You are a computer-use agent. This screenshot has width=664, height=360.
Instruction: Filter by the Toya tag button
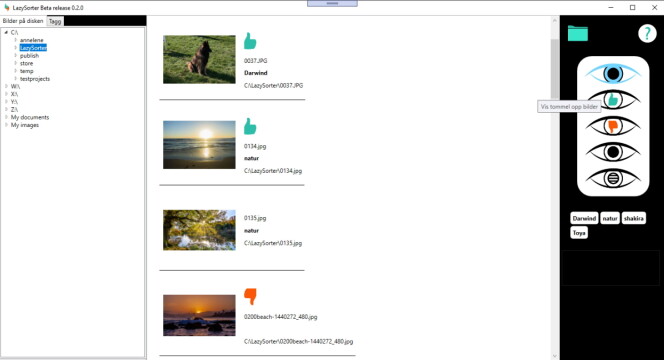point(579,233)
